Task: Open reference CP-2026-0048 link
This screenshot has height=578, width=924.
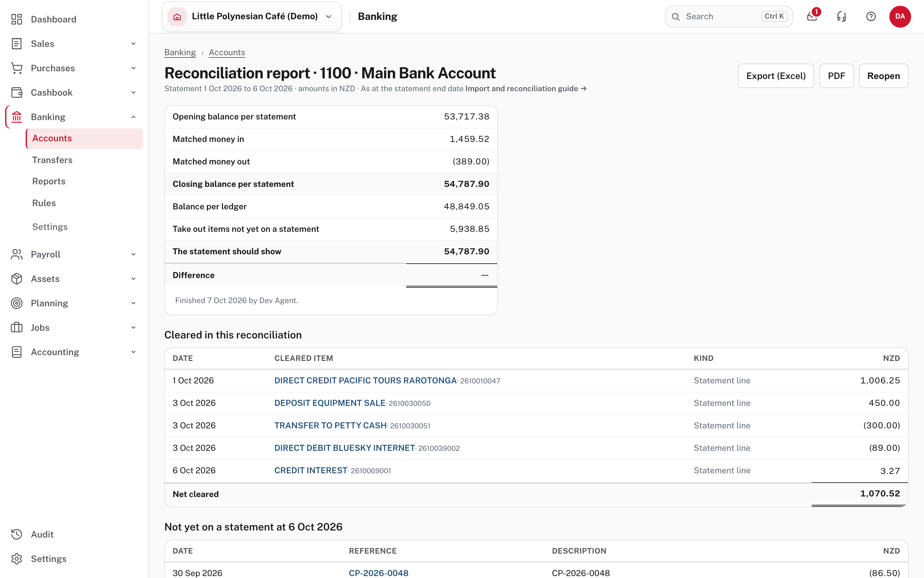Action: 378,573
